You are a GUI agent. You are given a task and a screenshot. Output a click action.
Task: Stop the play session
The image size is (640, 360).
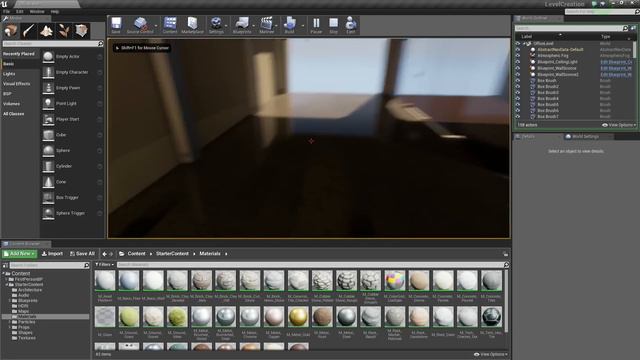333,25
